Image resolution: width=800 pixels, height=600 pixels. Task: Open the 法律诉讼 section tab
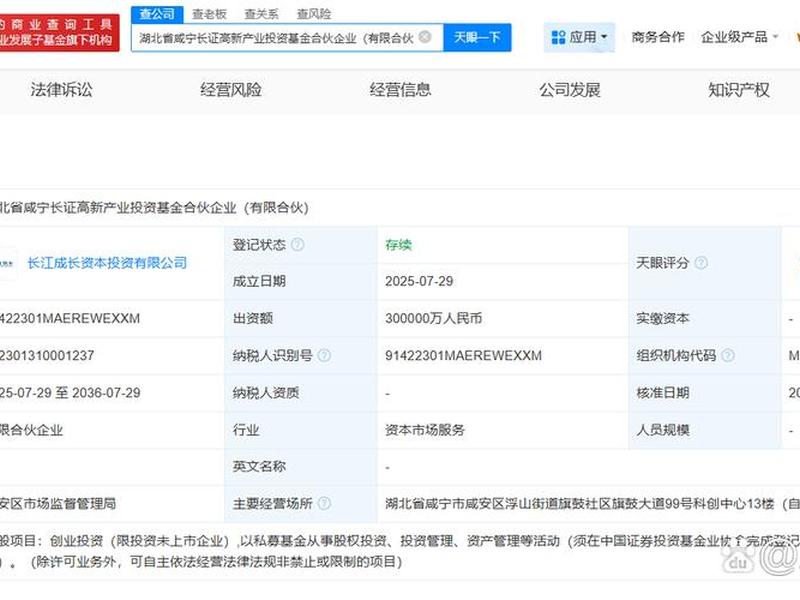[61, 90]
